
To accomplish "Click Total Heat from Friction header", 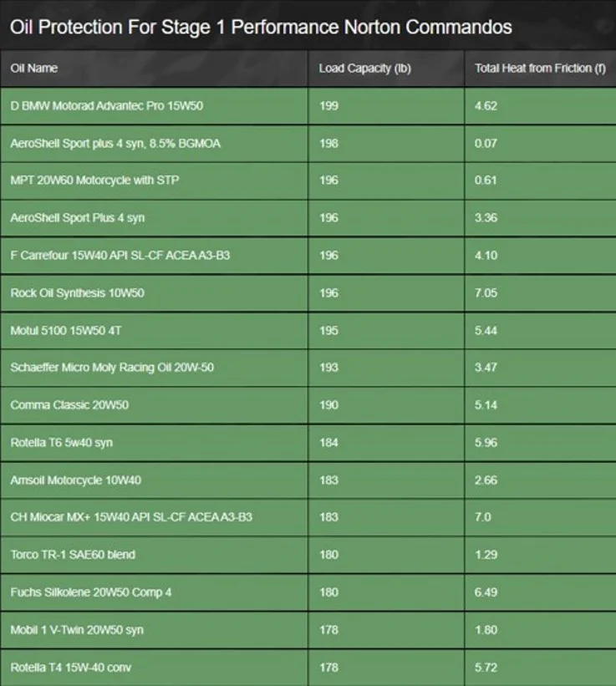I will coord(540,69).
